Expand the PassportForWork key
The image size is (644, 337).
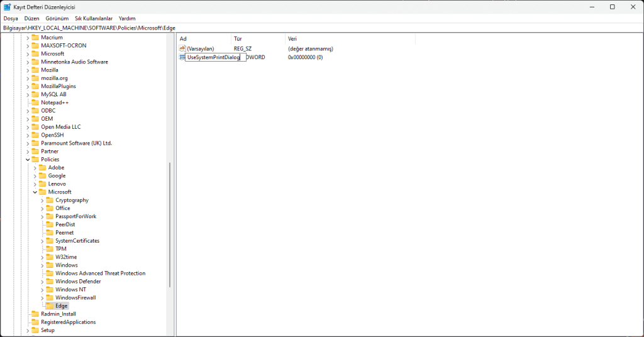(x=42, y=216)
